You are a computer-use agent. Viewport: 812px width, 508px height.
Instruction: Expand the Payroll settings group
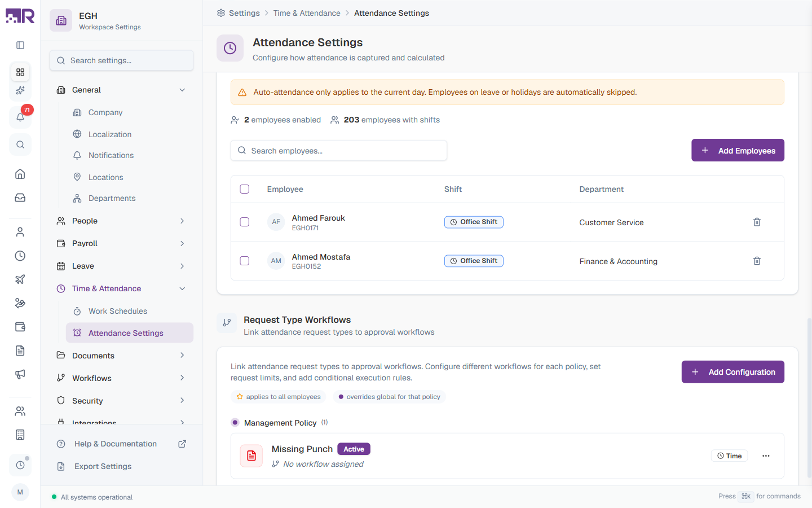coord(182,243)
